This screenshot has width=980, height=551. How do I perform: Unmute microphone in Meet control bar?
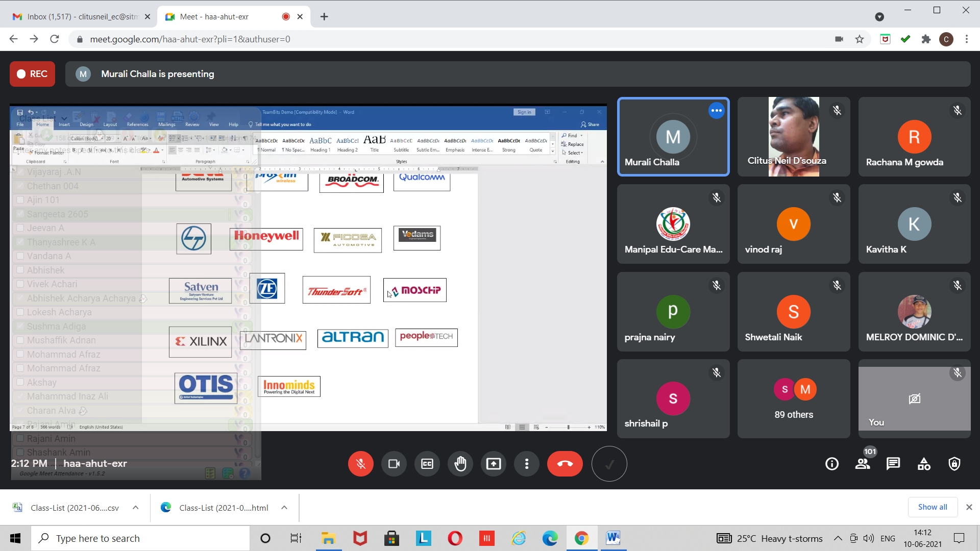(x=360, y=464)
